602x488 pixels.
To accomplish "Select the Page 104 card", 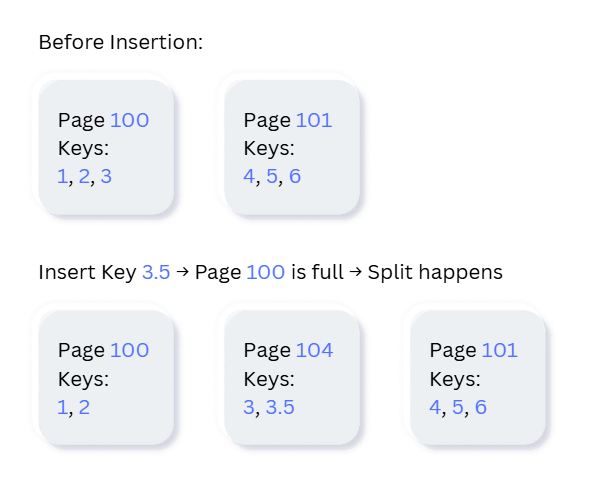I will 292,378.
